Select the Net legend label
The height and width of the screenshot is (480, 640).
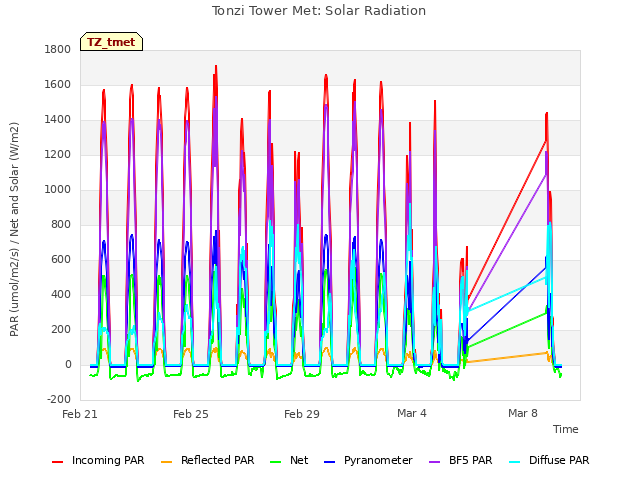[x=299, y=460]
